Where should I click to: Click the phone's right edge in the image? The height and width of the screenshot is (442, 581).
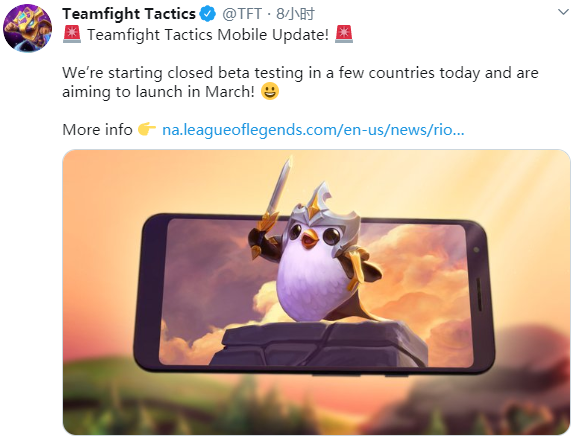coord(482,296)
